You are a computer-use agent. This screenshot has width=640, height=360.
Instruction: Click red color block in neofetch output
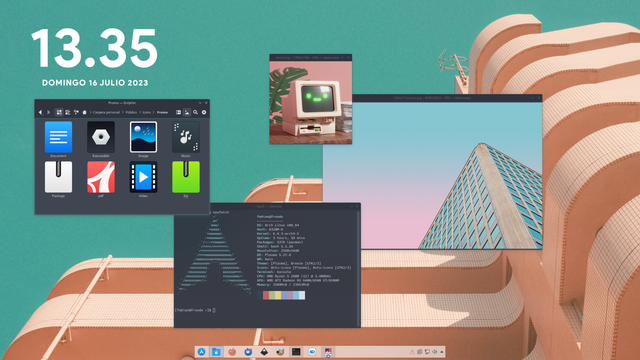[x=266, y=295]
